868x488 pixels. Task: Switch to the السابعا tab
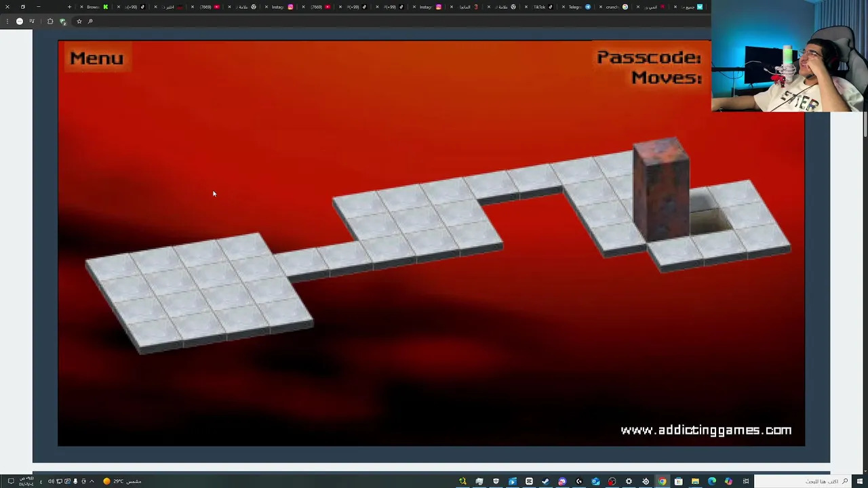point(465,7)
